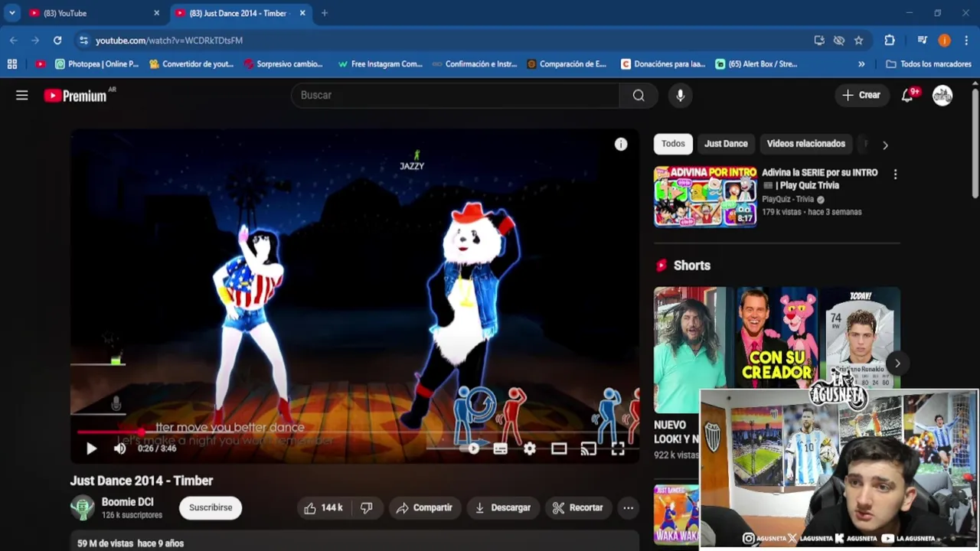
Task: Open the YouTube hamburger guide menu
Action: [x=22, y=95]
